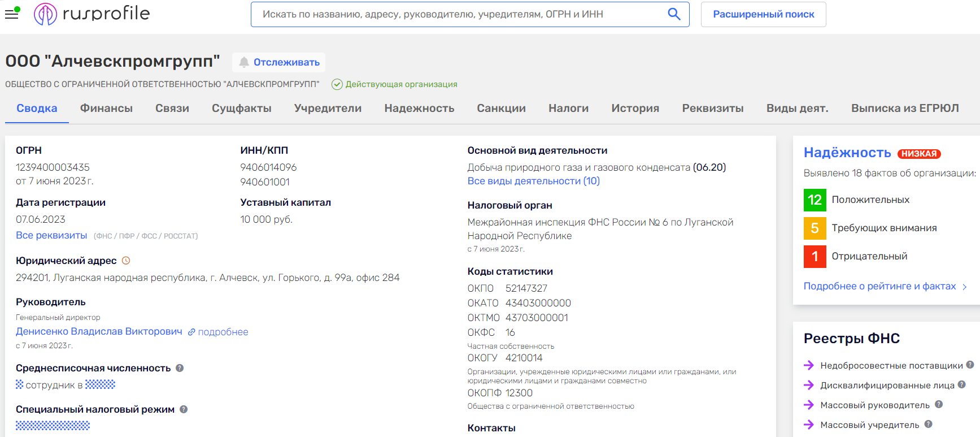Click the yellow 5 attention facts badge
980x437 pixels.
pyautogui.click(x=815, y=228)
